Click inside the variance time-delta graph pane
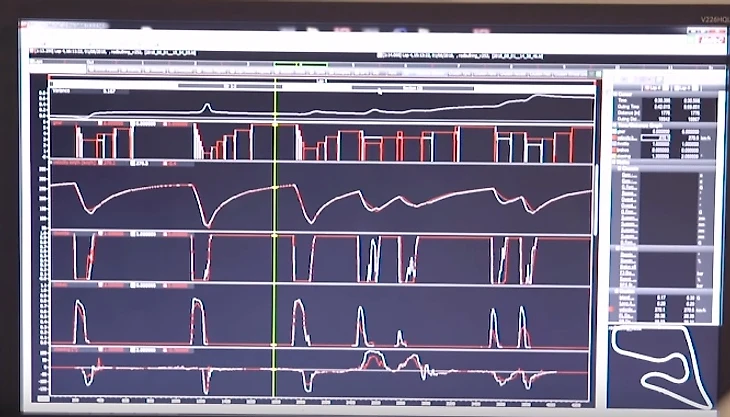This screenshot has width=730, height=417. 321,105
